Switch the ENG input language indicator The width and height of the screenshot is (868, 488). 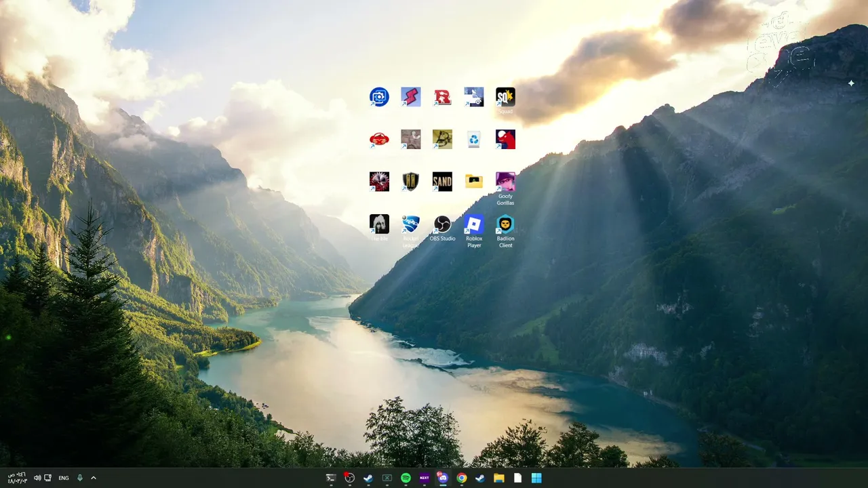pyautogui.click(x=64, y=478)
